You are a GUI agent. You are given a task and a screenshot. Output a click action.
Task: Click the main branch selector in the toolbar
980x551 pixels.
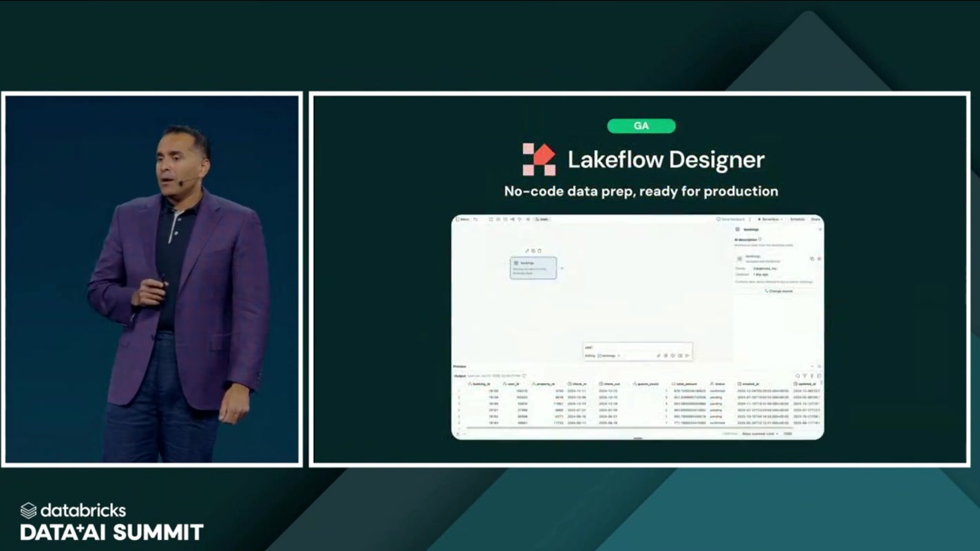[x=542, y=219]
